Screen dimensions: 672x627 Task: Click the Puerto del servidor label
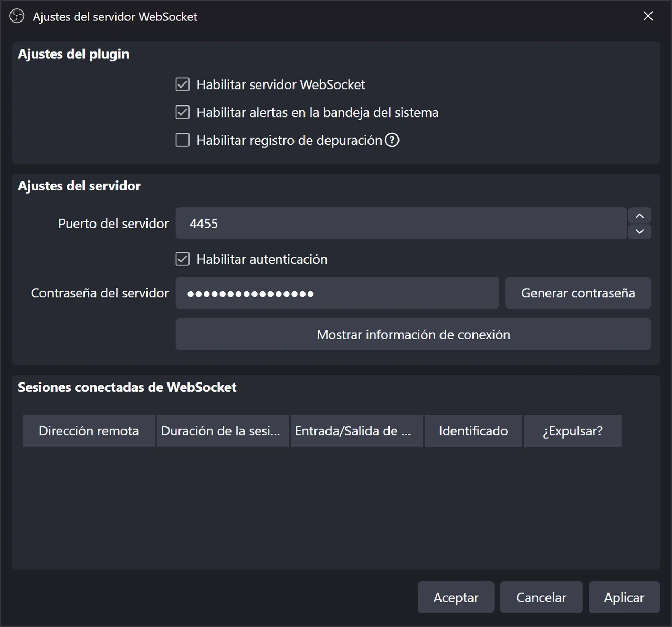click(113, 224)
